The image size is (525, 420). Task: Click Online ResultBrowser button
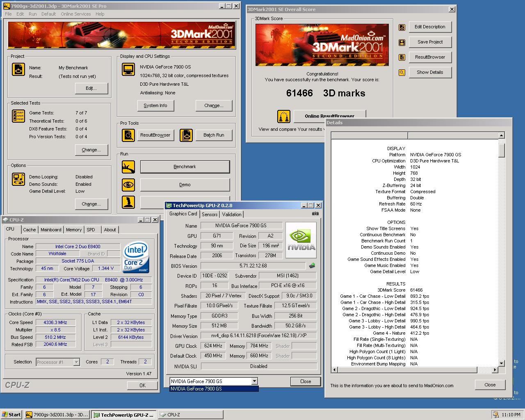click(x=330, y=116)
